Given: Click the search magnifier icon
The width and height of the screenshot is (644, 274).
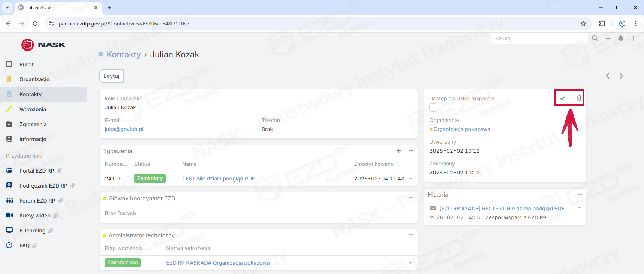Looking at the screenshot, I should (x=595, y=38).
